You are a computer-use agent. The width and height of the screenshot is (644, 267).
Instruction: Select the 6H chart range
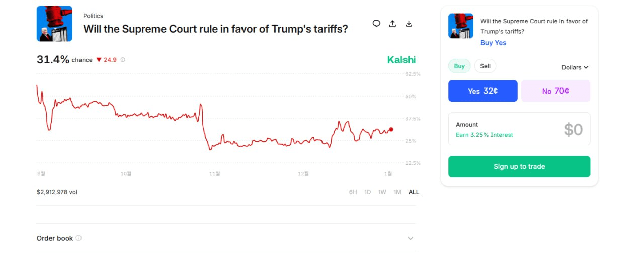pyautogui.click(x=353, y=192)
